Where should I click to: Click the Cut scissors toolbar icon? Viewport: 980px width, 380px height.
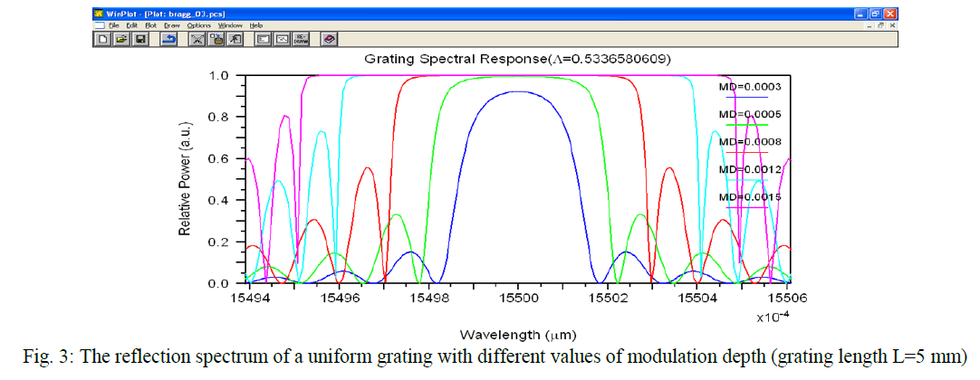tap(197, 40)
